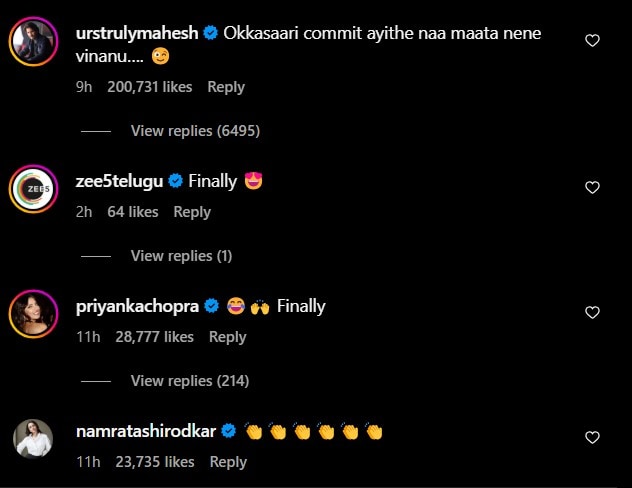Open the 28,777 likes list
The width and height of the screenshot is (632, 488).
154,337
